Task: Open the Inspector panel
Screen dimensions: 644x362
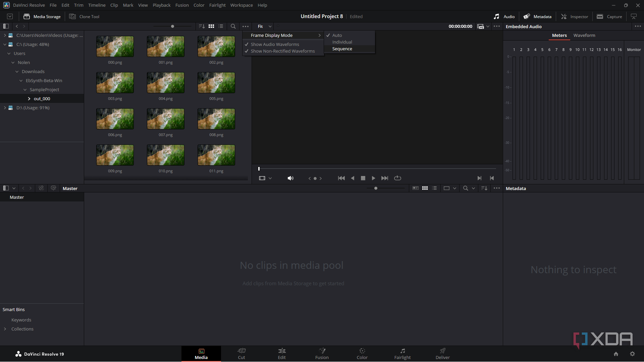Action: [575, 16]
